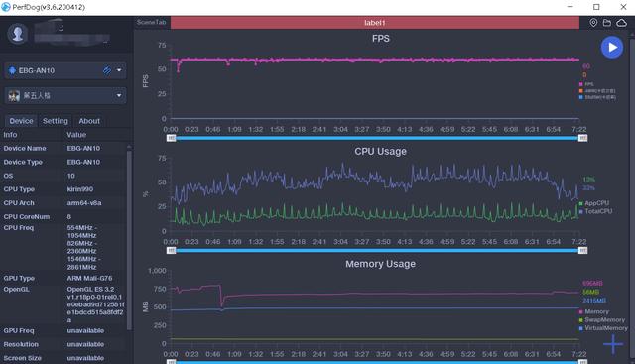The width and height of the screenshot is (635, 364).
Task: Select the GPU Freq unavailable value
Action: 85,331
